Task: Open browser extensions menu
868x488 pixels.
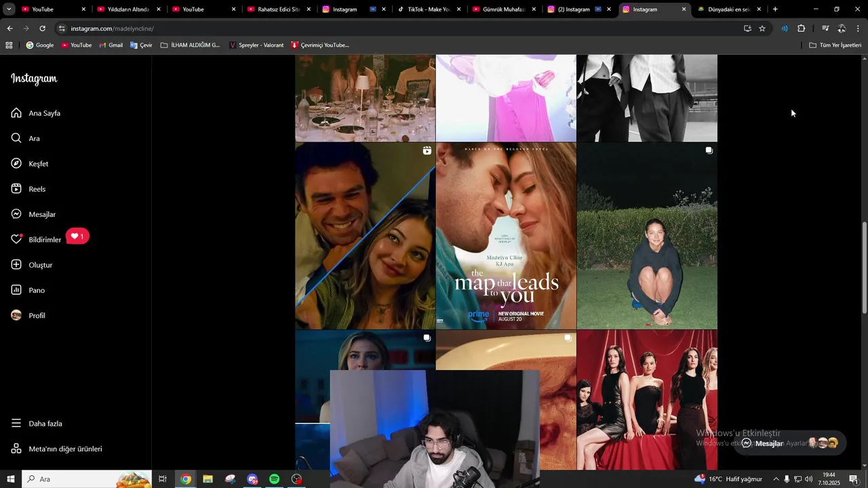Action: coord(802,28)
